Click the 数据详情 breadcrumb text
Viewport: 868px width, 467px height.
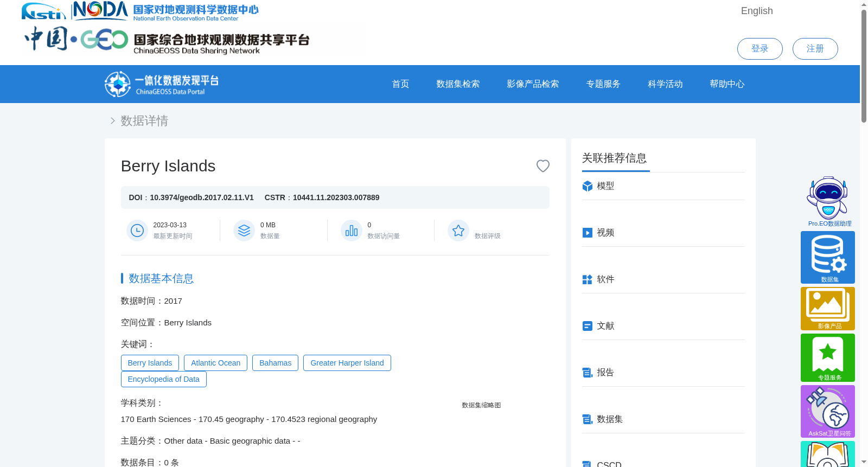144,121
